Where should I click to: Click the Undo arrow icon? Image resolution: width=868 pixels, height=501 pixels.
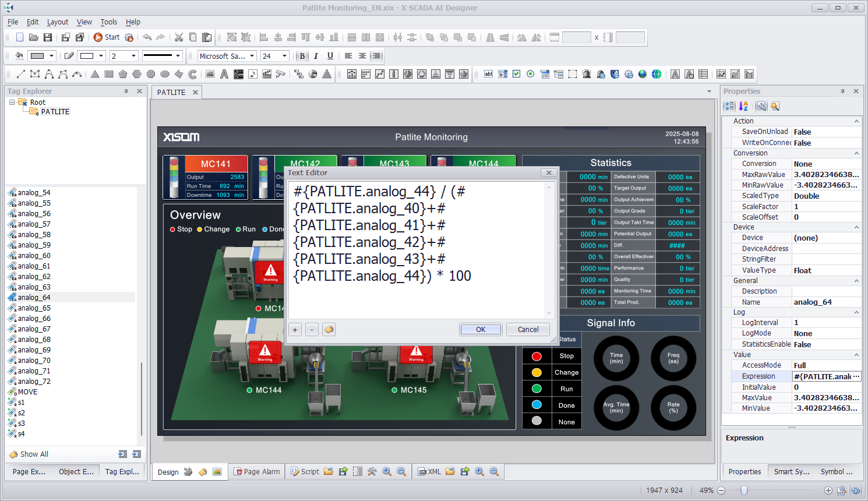147,37
